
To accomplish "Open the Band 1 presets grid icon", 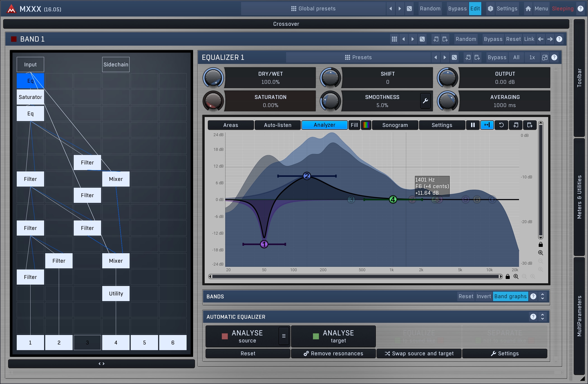I will pyautogui.click(x=394, y=39).
